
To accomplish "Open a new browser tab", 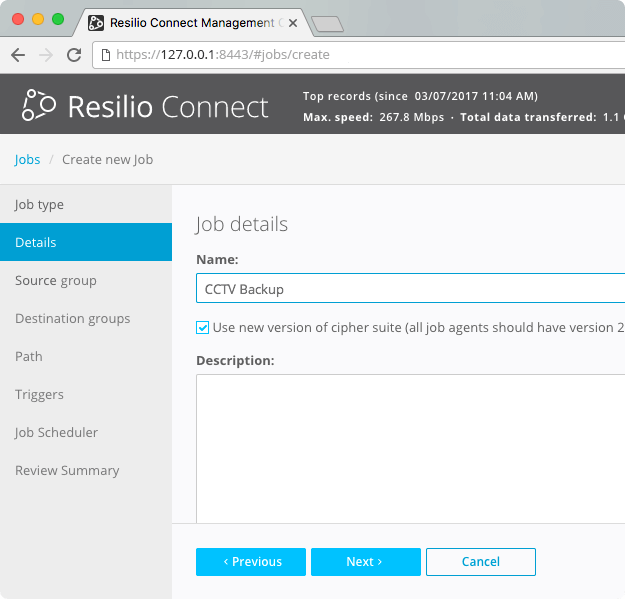I will pyautogui.click(x=327, y=24).
